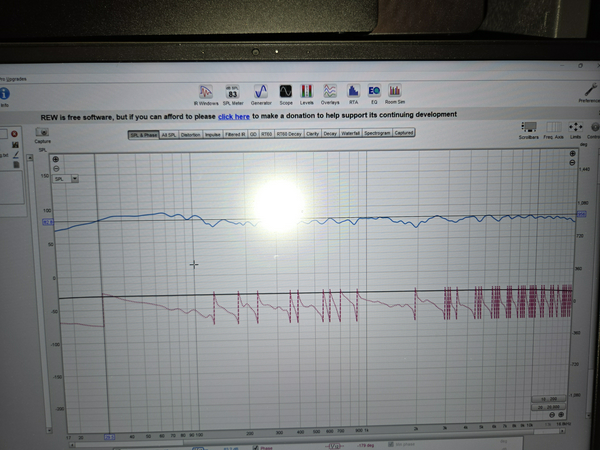
Task: Zoom in right phase axis
Action: pos(572,153)
